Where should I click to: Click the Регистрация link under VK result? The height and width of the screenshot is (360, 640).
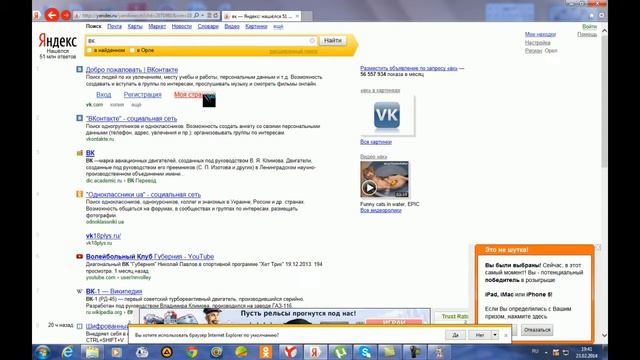click(142, 94)
